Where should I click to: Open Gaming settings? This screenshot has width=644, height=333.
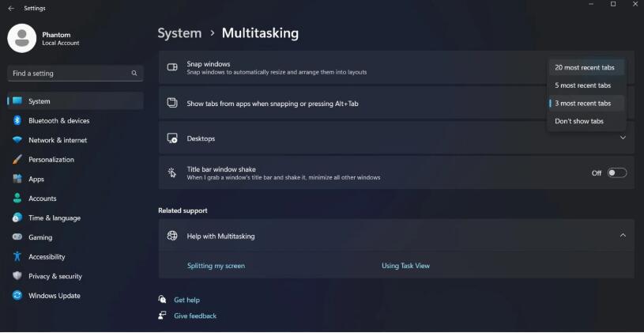pos(76,237)
